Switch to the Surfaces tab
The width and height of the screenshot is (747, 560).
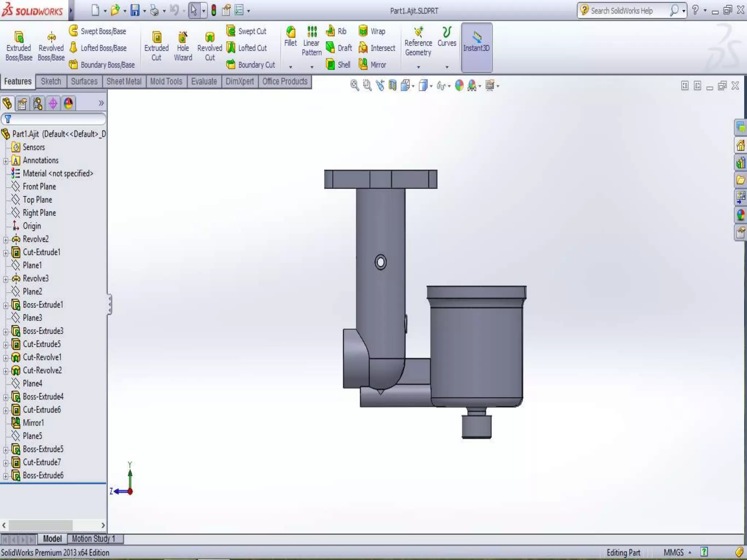pyautogui.click(x=84, y=81)
